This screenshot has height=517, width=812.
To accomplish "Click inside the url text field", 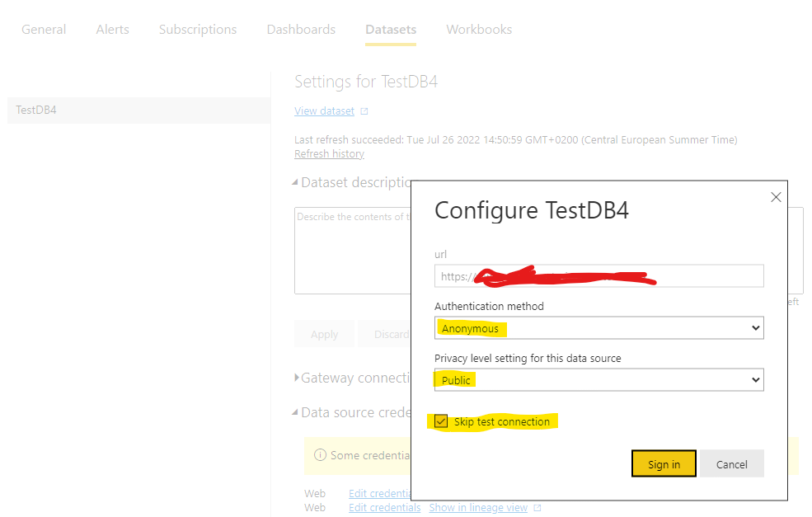I will [x=598, y=276].
